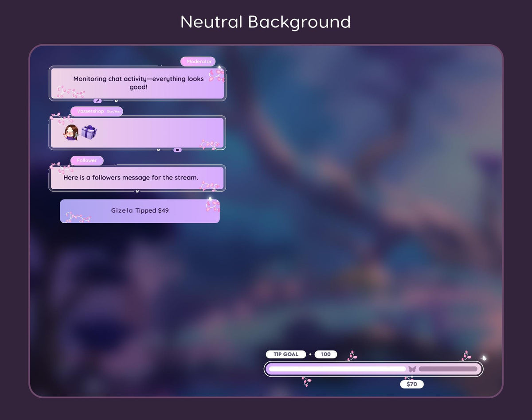Viewport: 532px width, 420px height.
Task: Click the $70 current amount label
Action: coord(412,384)
